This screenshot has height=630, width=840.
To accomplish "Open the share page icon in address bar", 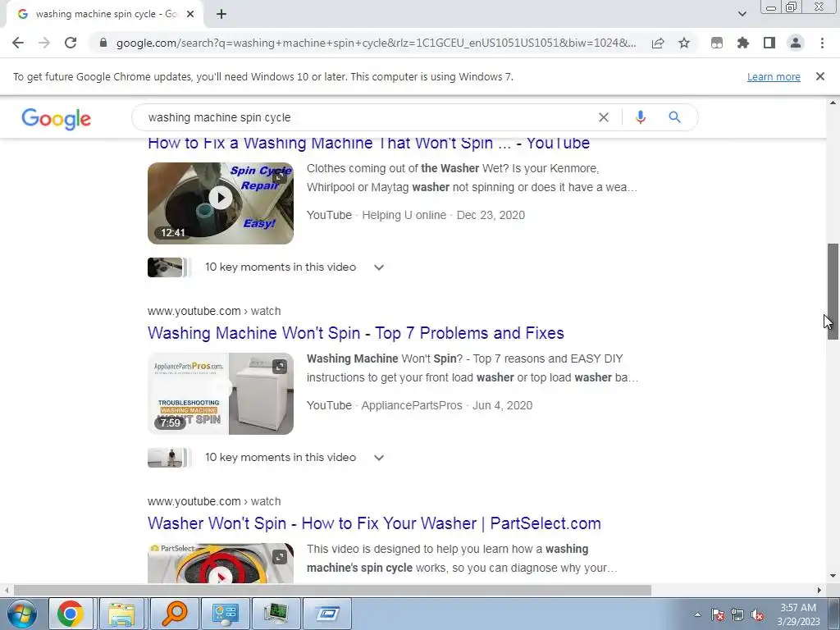I will pos(658,43).
